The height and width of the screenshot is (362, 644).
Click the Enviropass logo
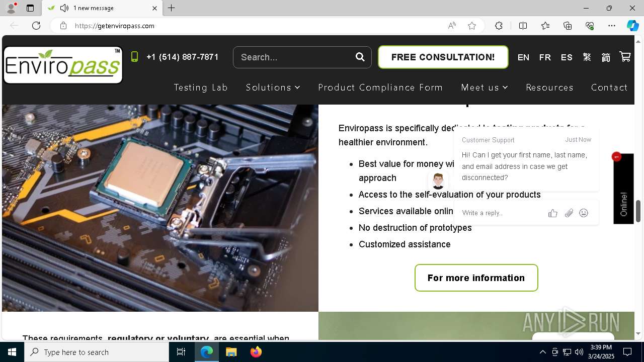pos(63,65)
